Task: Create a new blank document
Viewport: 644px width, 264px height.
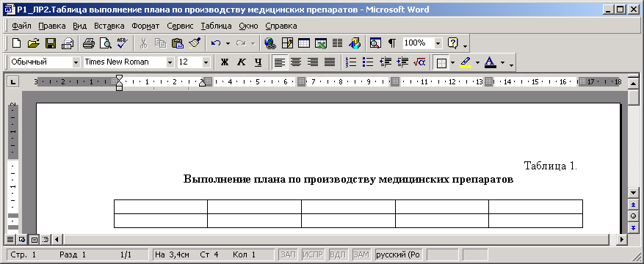Action: click(16, 43)
